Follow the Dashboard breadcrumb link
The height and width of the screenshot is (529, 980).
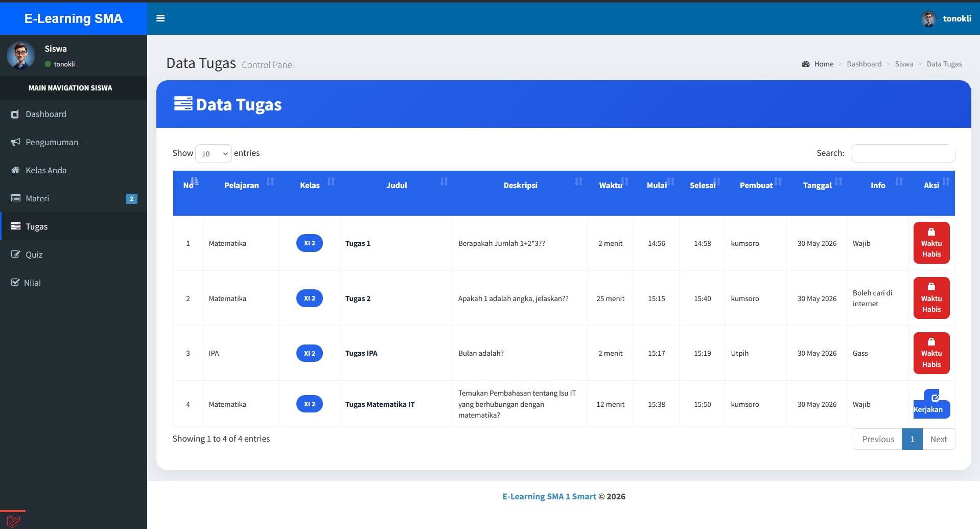864,64
